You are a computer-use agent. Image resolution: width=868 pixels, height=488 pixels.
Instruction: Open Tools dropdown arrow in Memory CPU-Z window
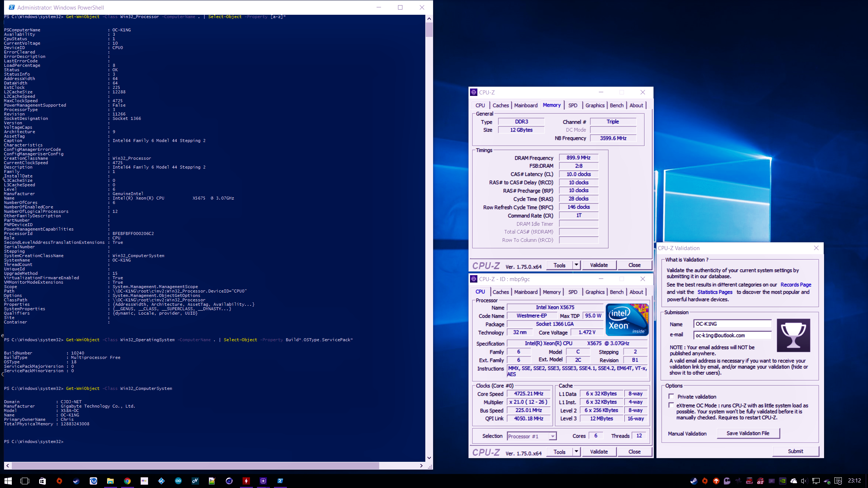(576, 265)
